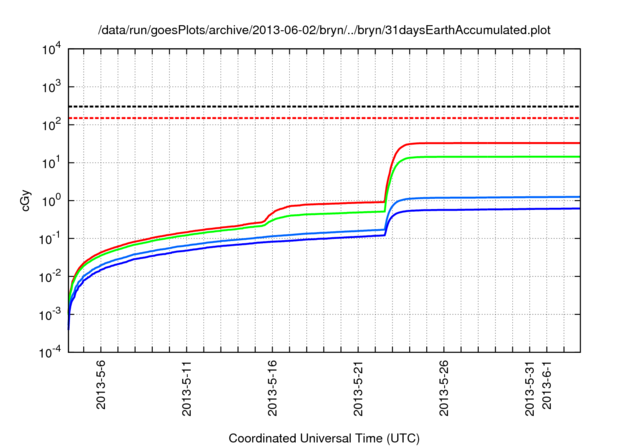Click the 10^4 y-axis tick label
This screenshot has width=640, height=448.
point(51,49)
